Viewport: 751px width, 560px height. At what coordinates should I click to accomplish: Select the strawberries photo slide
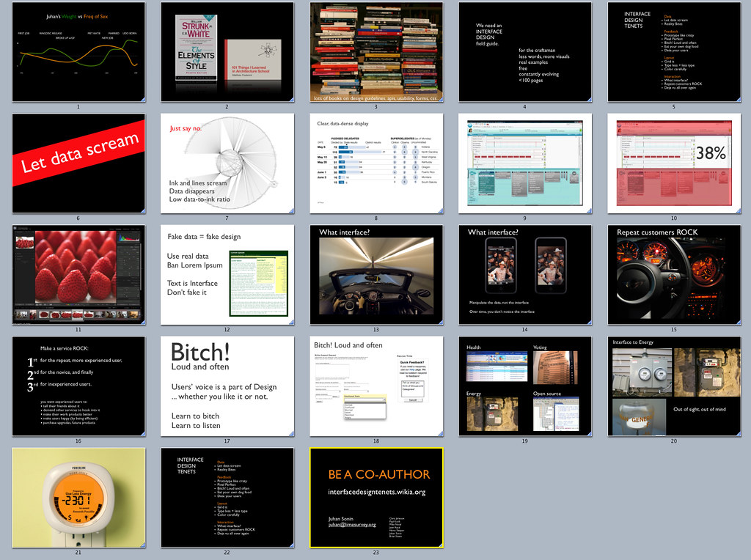tap(78, 274)
